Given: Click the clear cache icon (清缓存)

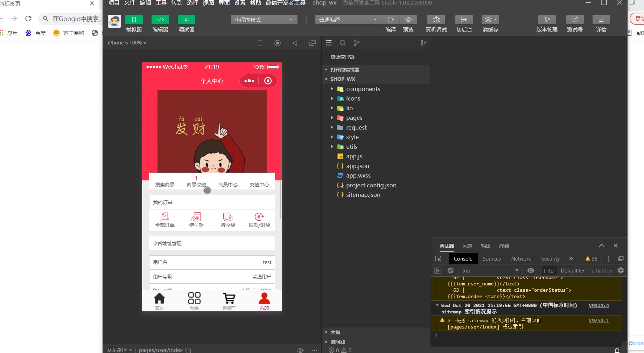Looking at the screenshot, I should (x=490, y=20).
